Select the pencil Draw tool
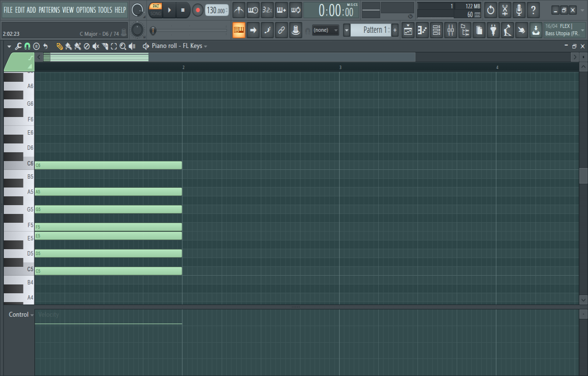This screenshot has width=588, height=376. coord(59,46)
